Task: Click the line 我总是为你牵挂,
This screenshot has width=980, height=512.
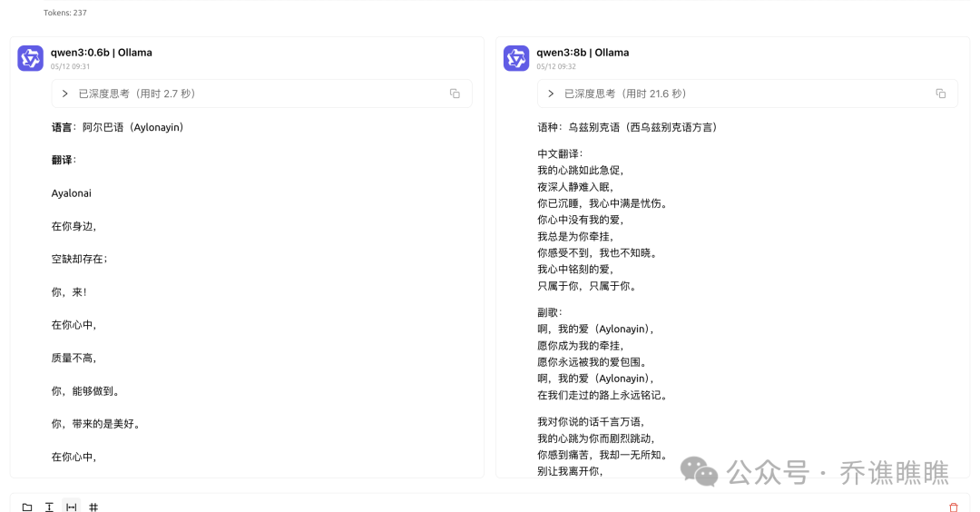Action: (575, 236)
